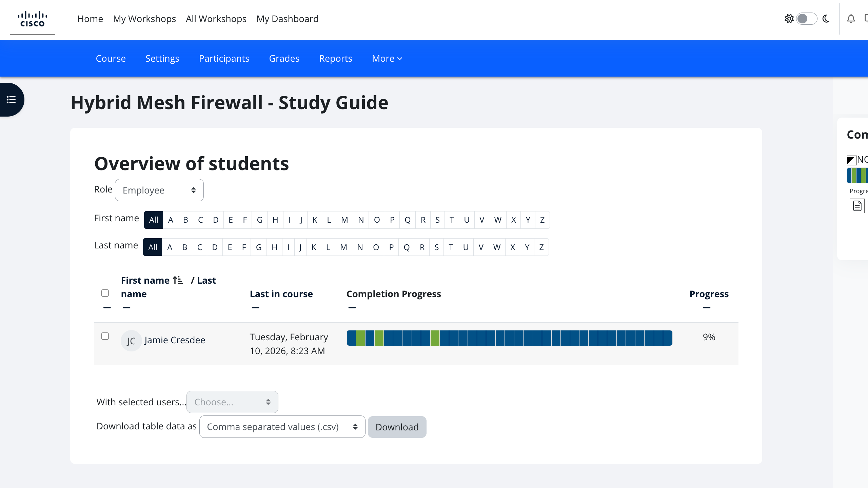Click Jamie Cresdee's JC avatar

pyautogui.click(x=131, y=341)
